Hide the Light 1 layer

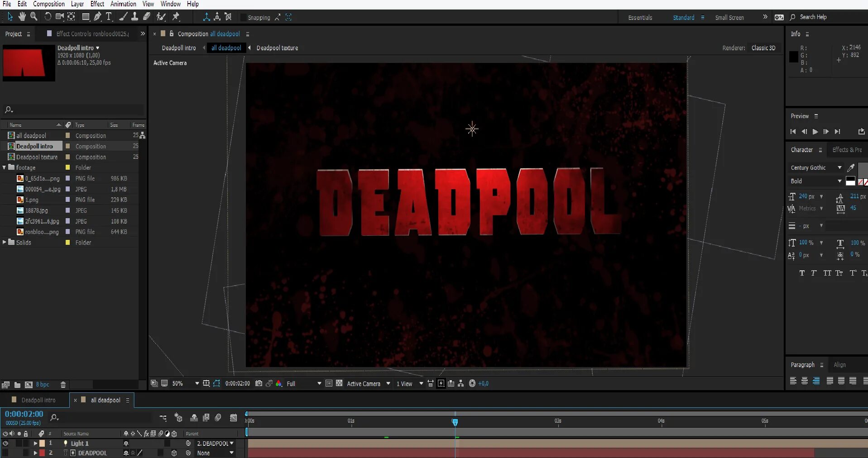(5, 444)
